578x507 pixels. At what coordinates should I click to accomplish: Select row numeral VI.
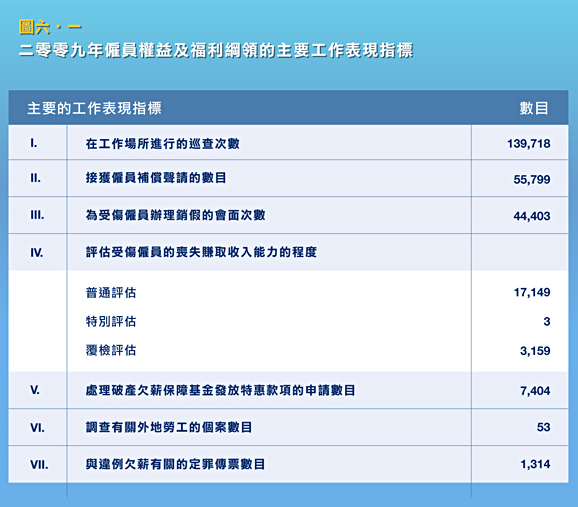coord(37,428)
